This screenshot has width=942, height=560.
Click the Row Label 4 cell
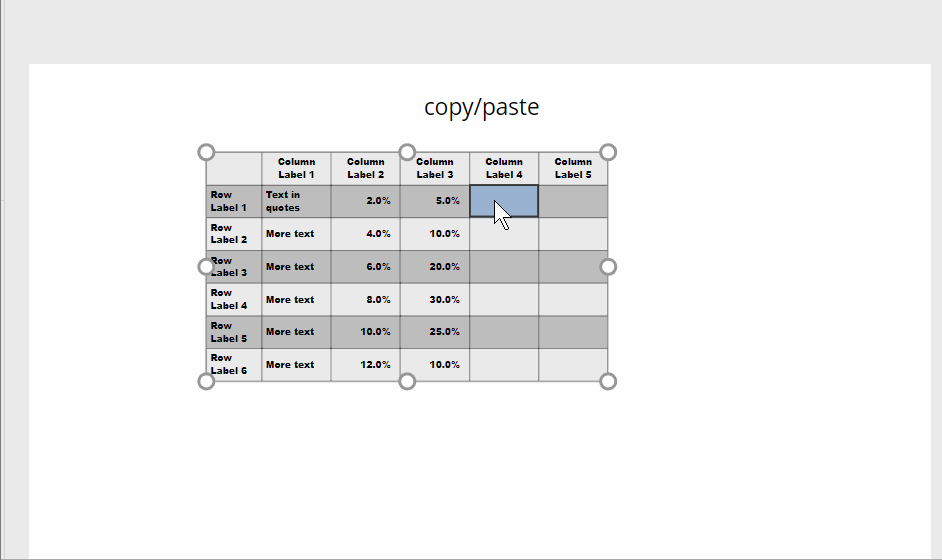coord(234,299)
